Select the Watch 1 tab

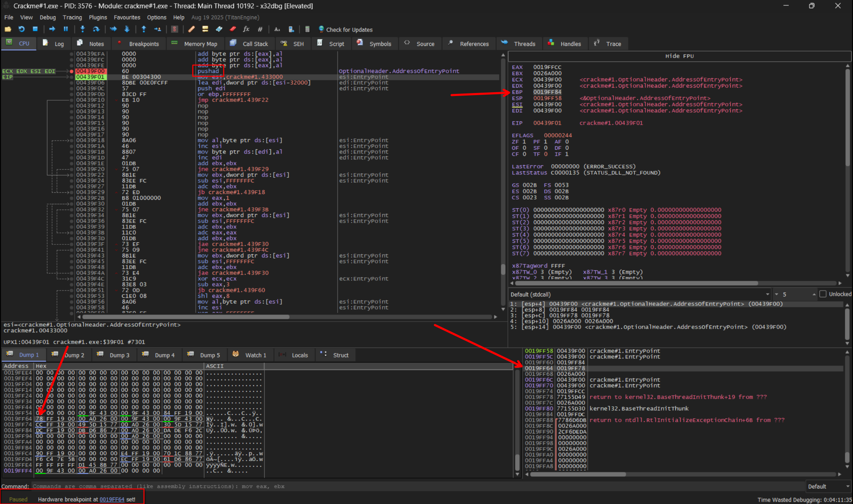point(250,355)
